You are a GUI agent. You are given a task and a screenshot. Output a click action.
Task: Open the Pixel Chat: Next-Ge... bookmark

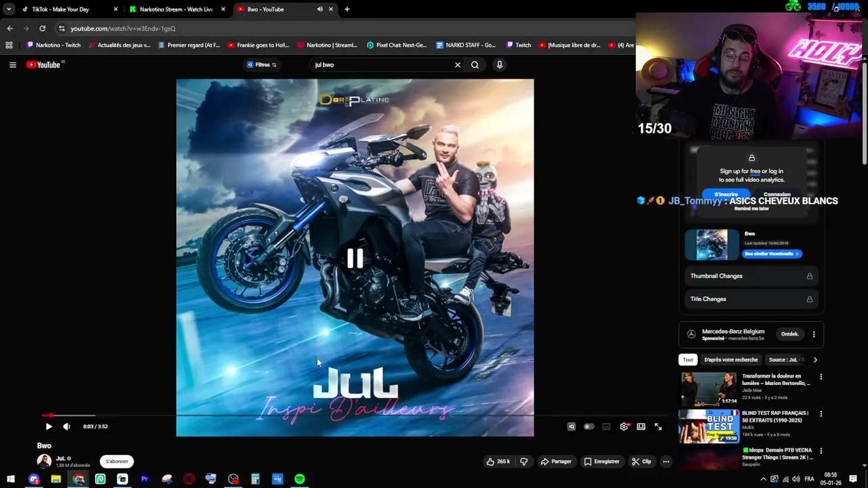pyautogui.click(x=397, y=45)
